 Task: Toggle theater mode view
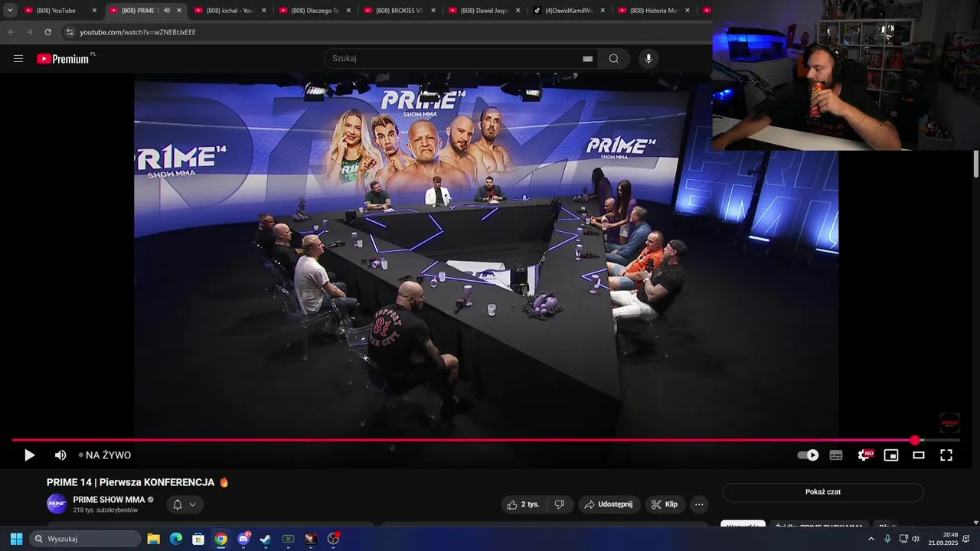919,455
